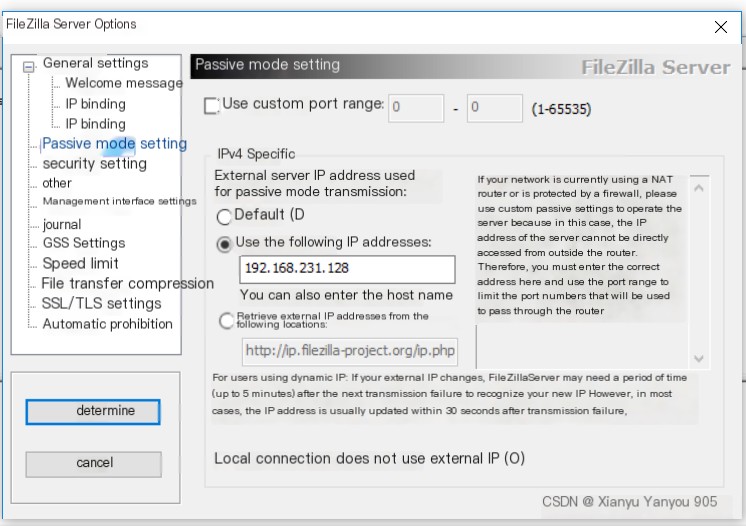Open the journal settings page
Image resolution: width=746 pixels, height=526 pixels.
click(62, 224)
